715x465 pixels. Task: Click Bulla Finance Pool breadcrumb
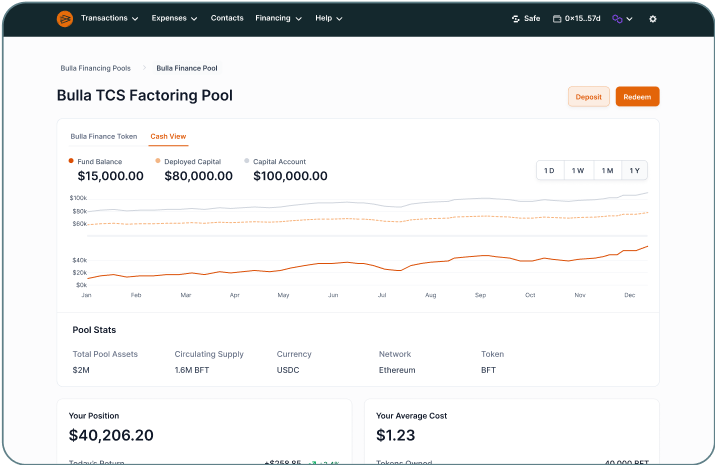(187, 68)
